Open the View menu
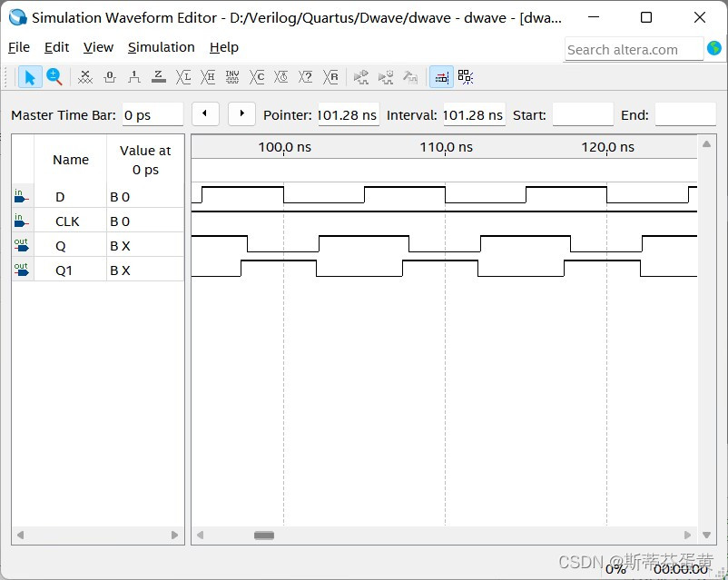The width and height of the screenshot is (728, 580). 98,47
